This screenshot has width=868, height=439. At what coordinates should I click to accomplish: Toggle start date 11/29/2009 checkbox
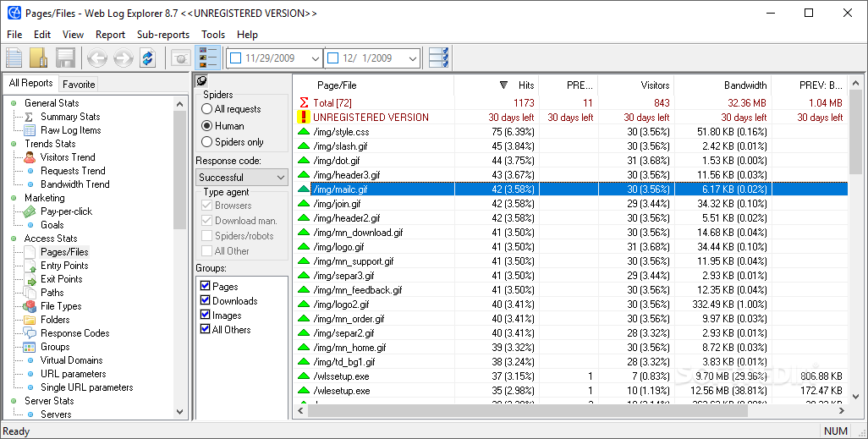coord(236,58)
